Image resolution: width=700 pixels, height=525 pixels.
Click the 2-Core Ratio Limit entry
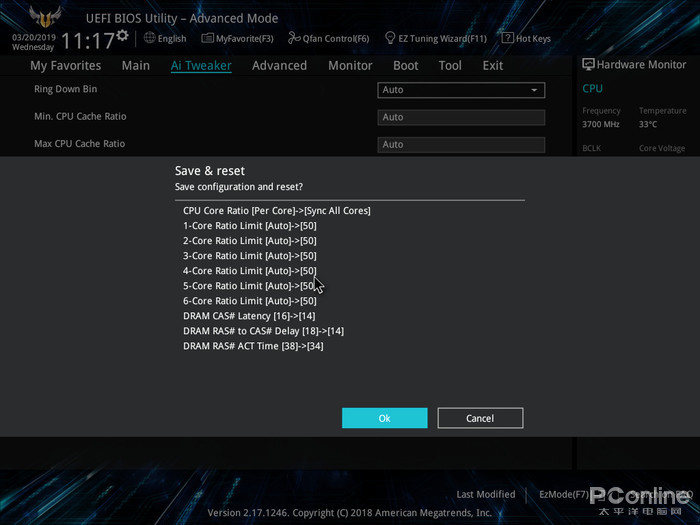click(x=250, y=241)
